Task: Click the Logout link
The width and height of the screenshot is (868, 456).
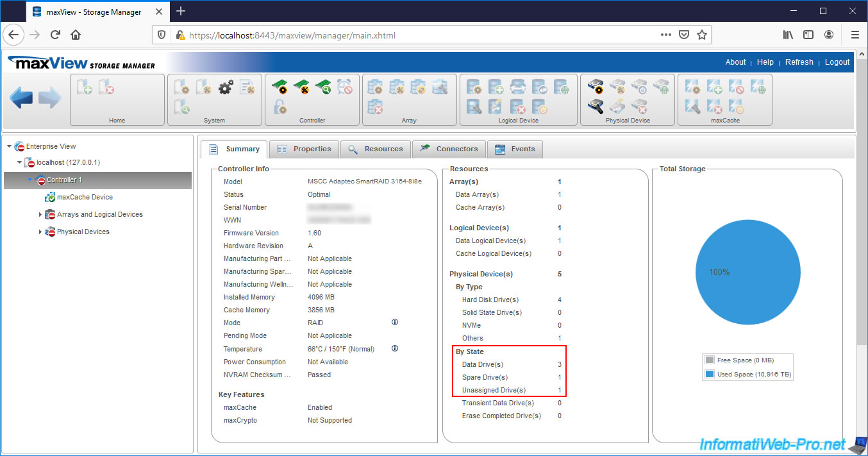Action: 837,62
